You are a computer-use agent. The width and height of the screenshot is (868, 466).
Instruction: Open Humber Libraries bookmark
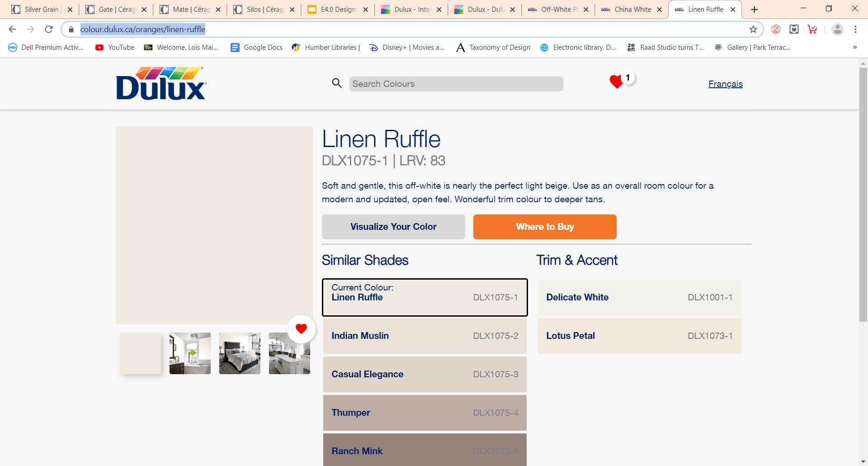(326, 47)
